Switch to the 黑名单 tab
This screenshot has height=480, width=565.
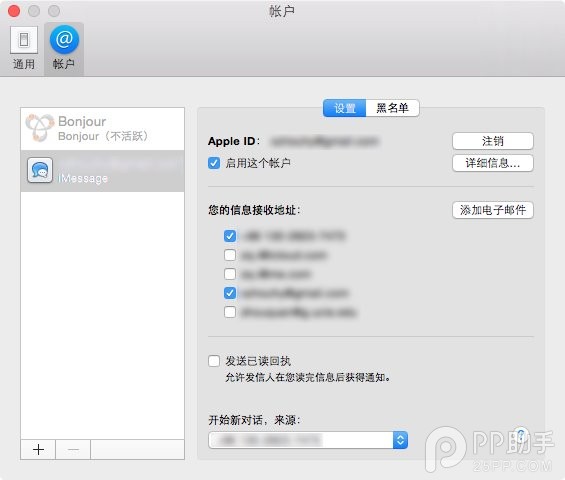pos(392,108)
